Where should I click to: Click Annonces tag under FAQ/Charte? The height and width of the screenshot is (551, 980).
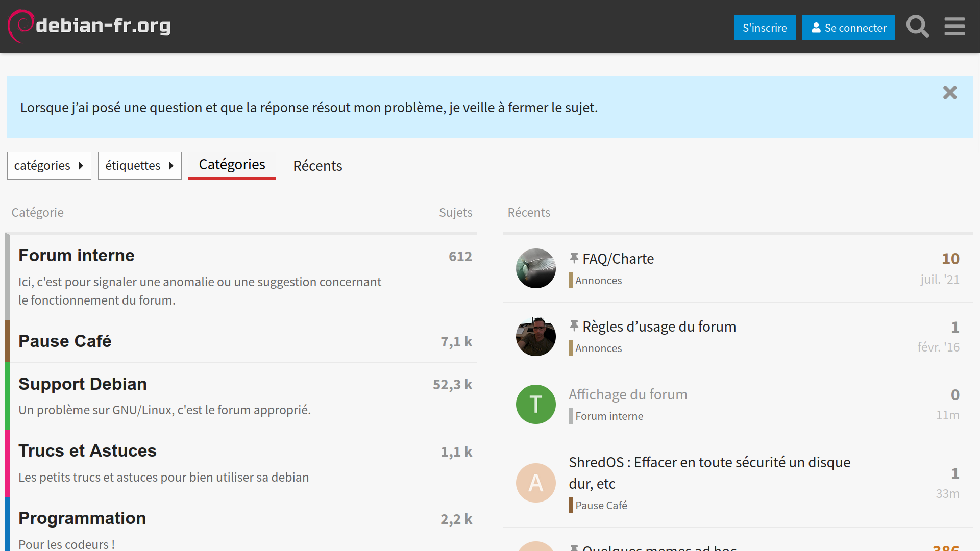[595, 280]
